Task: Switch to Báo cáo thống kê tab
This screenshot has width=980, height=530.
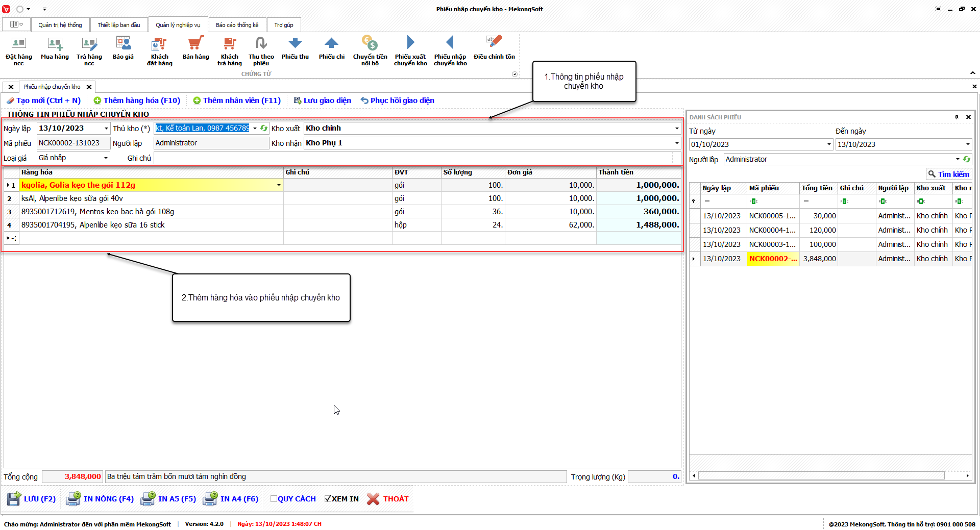Action: point(237,25)
